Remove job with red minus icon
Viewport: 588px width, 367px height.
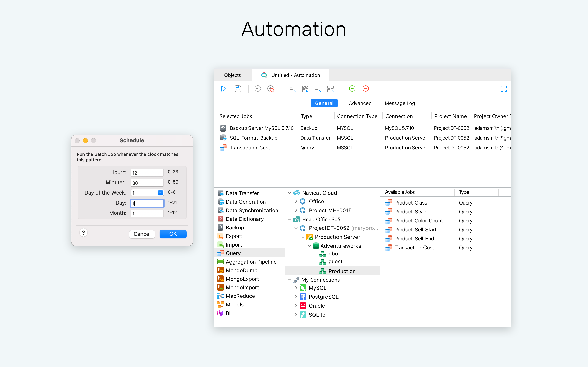point(365,89)
